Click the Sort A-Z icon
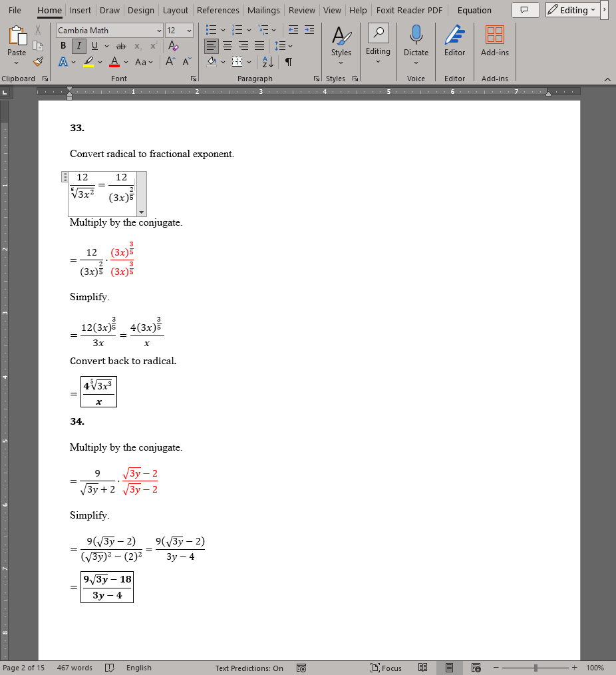 [267, 62]
